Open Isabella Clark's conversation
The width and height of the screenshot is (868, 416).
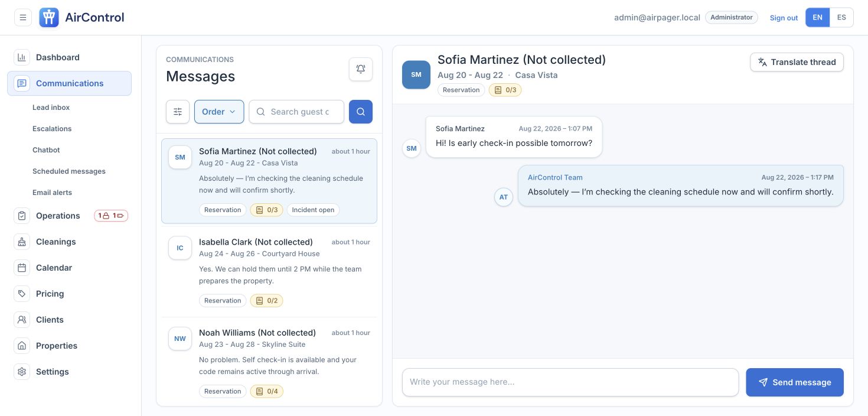269,272
